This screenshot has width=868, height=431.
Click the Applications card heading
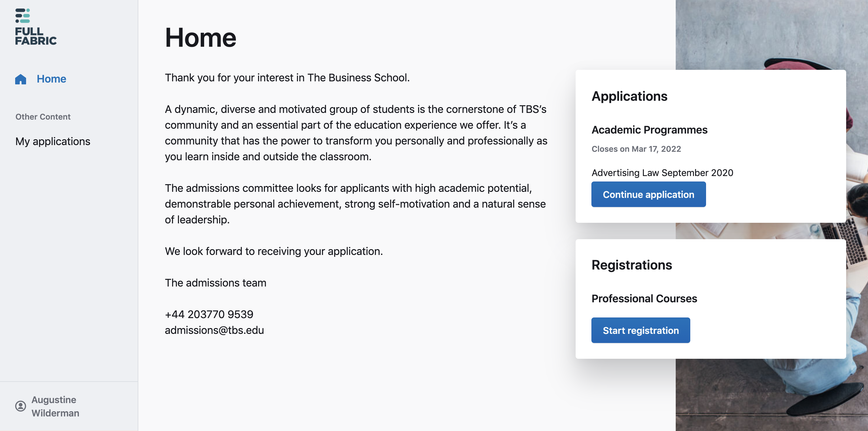coord(629,97)
